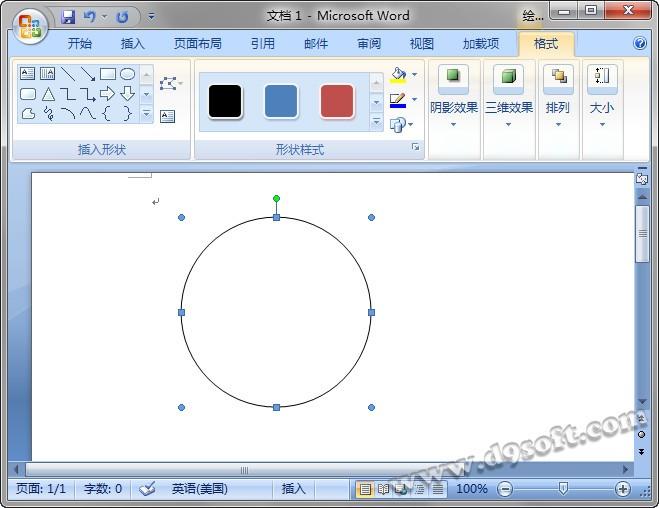Click the edit shape points icon
Screen dimensions: 659x508
click(168, 83)
